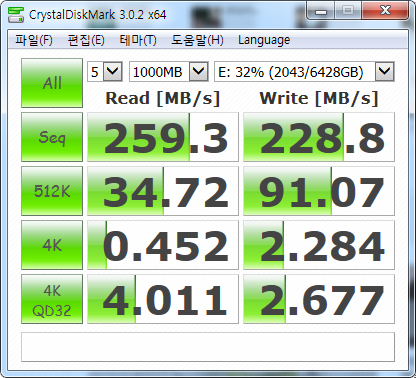Click the Read [MB/s] column header
This screenshot has height=378, width=416.
163,99
